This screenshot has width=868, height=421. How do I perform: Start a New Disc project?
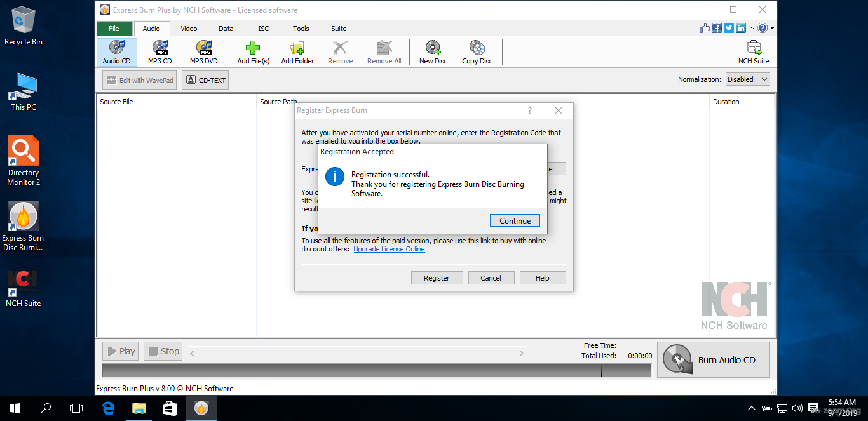[x=433, y=52]
